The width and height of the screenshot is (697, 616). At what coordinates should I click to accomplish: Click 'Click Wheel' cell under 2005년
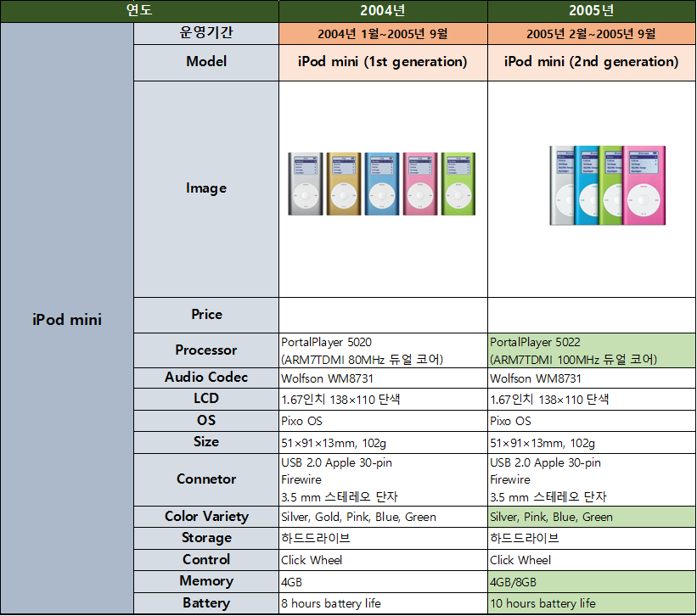[592, 560]
